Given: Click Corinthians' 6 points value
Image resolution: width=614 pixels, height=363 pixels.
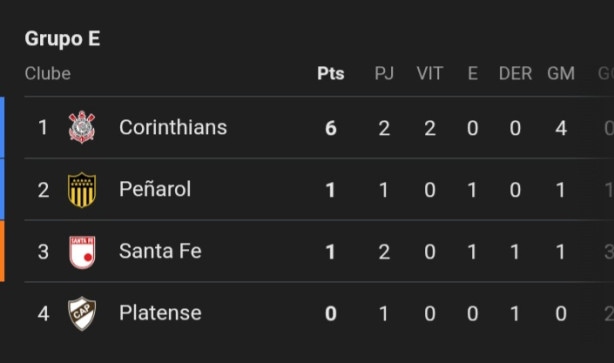Looking at the screenshot, I should click(x=330, y=128).
